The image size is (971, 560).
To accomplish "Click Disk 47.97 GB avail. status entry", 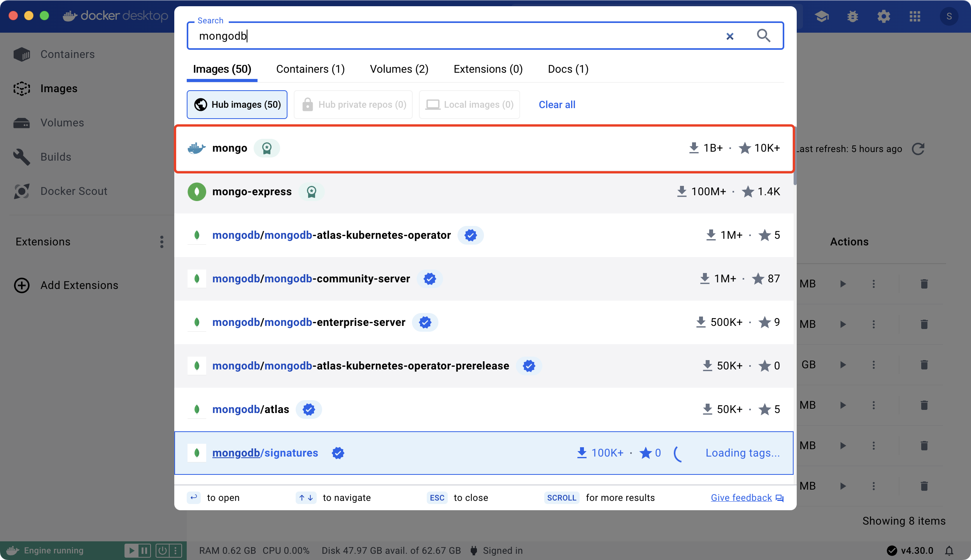I will point(391,551).
